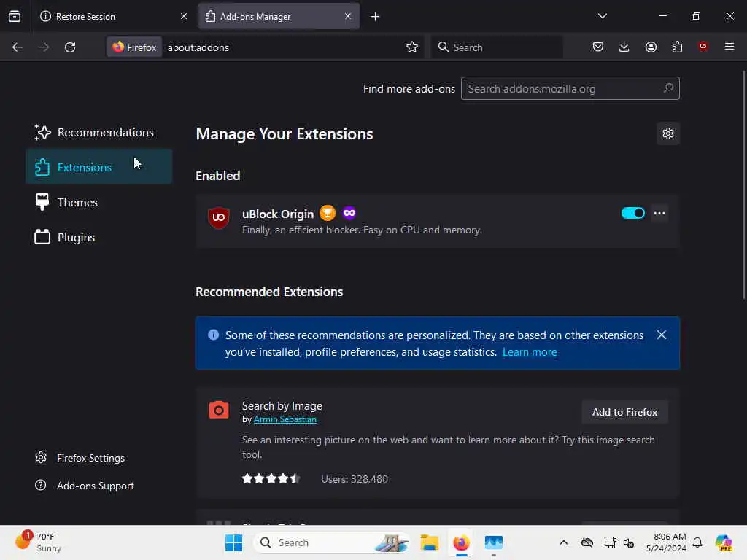Click the crossed-out cloud tray icon
This screenshot has height=560, width=747.
pos(587,542)
